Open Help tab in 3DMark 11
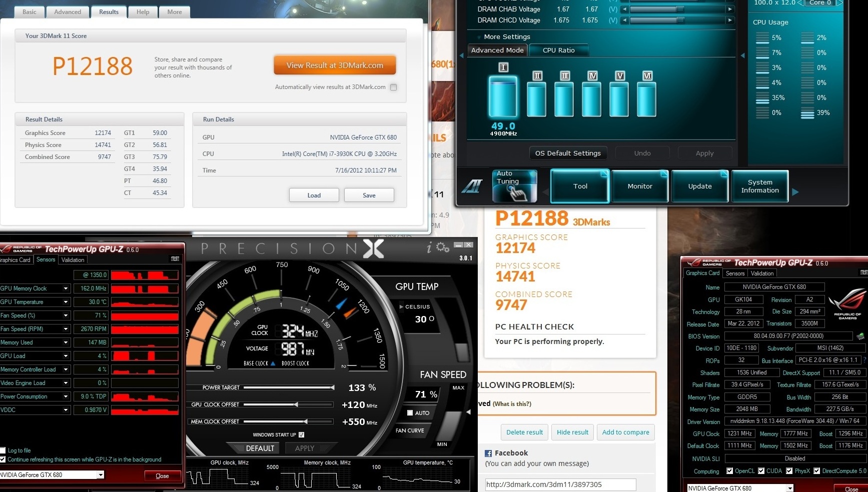 (x=143, y=12)
